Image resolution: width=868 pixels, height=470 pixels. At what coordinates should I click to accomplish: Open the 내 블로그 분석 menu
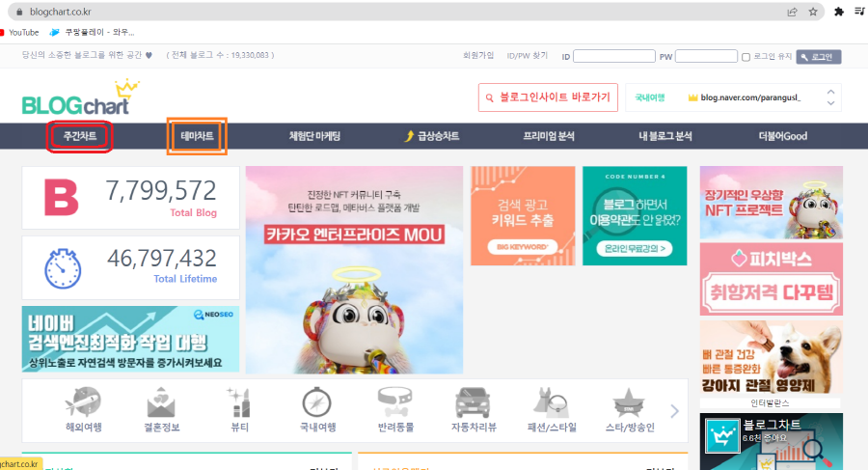pos(665,136)
